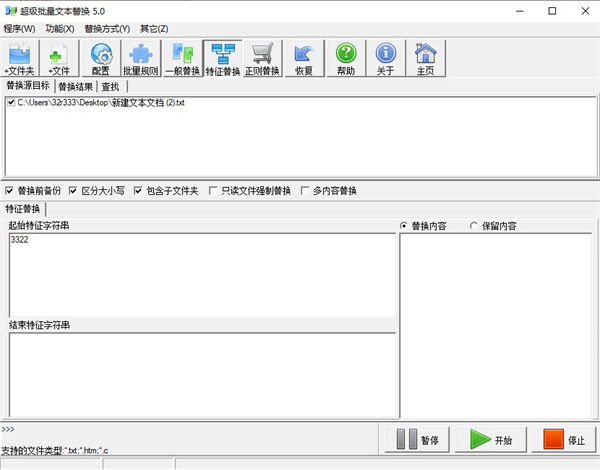This screenshot has height=470, width=600.
Task: Click the 恢复 restore icon
Action: click(304, 58)
